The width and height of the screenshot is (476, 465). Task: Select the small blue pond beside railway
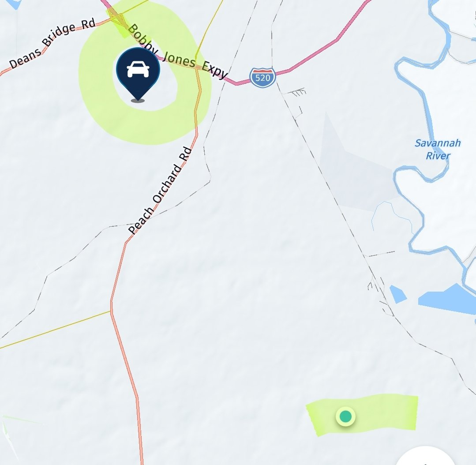coord(397,294)
